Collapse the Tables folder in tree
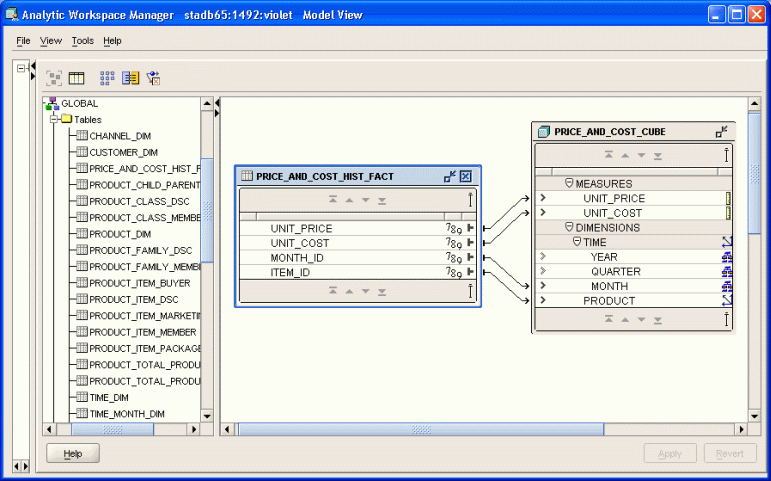The height and width of the screenshot is (481, 771). (x=55, y=119)
